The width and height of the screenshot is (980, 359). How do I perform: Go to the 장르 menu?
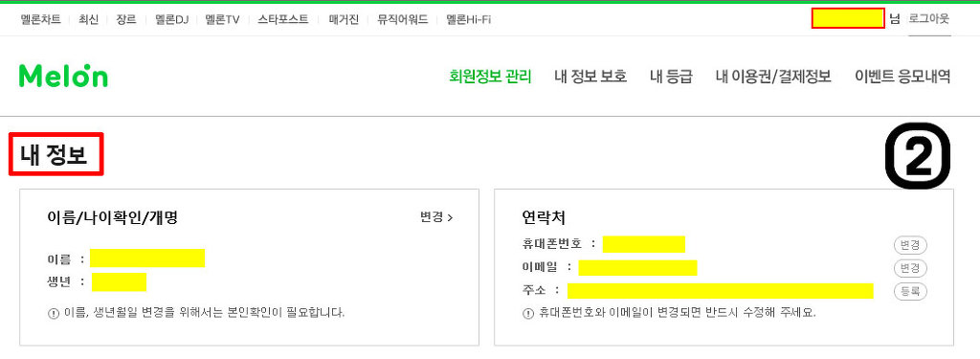click(x=125, y=19)
